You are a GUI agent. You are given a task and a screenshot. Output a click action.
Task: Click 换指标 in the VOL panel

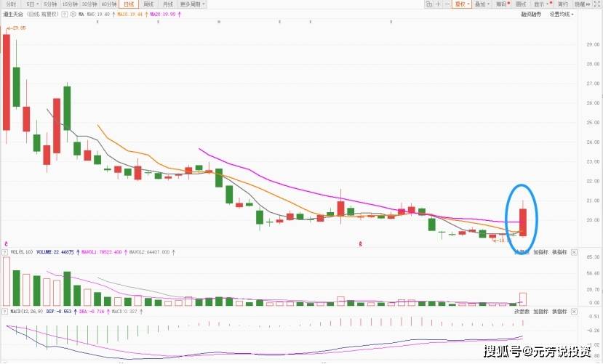[559, 252]
